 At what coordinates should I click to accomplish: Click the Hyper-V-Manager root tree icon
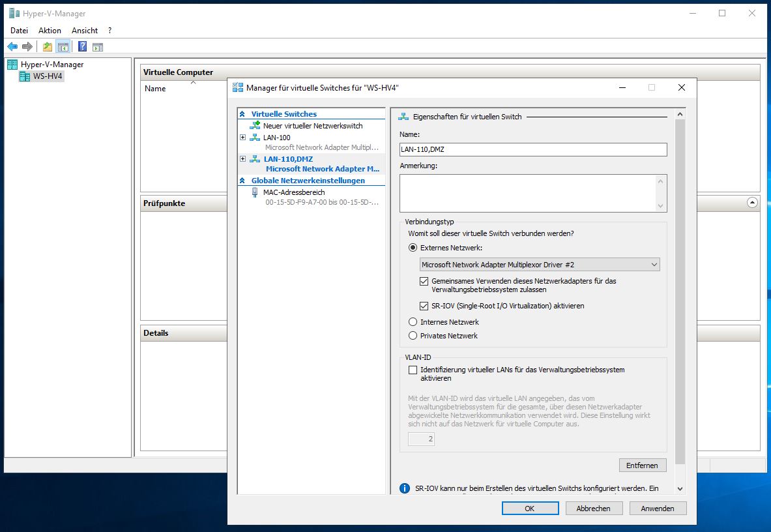click(x=12, y=65)
